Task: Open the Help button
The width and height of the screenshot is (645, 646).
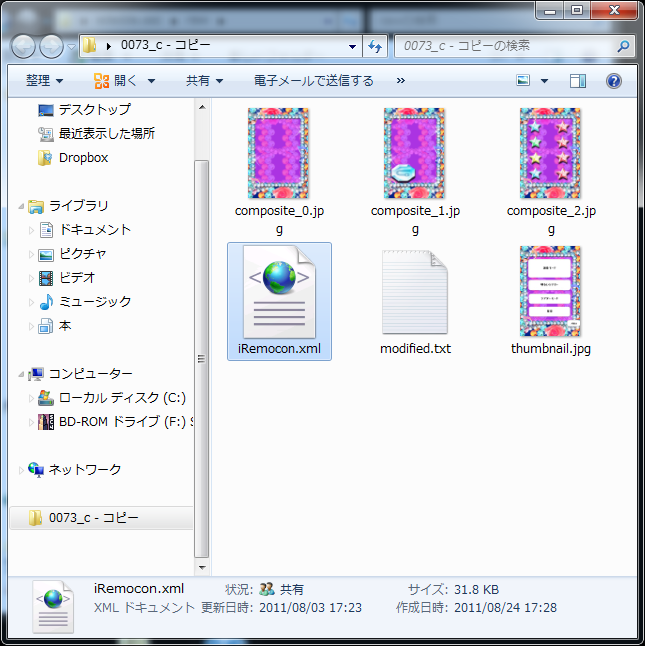Action: click(614, 81)
